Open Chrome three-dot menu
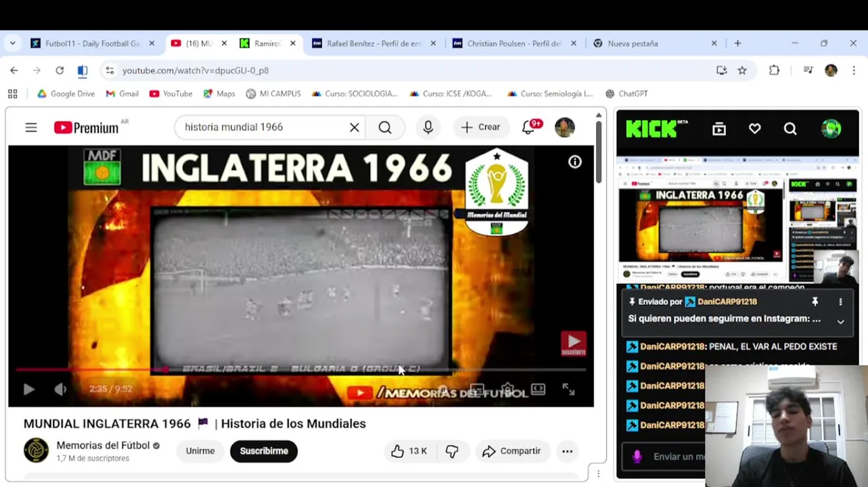This screenshot has width=868, height=487. pos(854,70)
